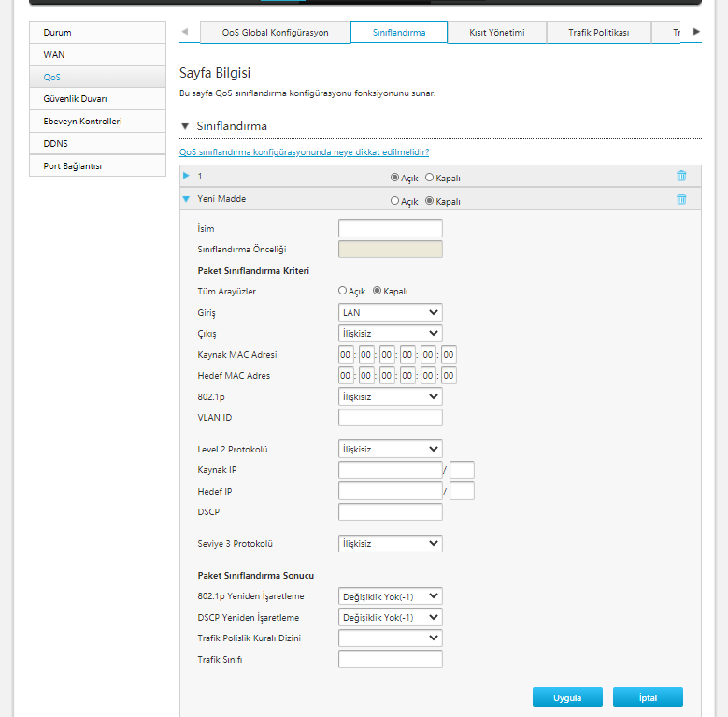Select the Sınıflandırma tab
The image size is (728, 717).
(x=399, y=33)
